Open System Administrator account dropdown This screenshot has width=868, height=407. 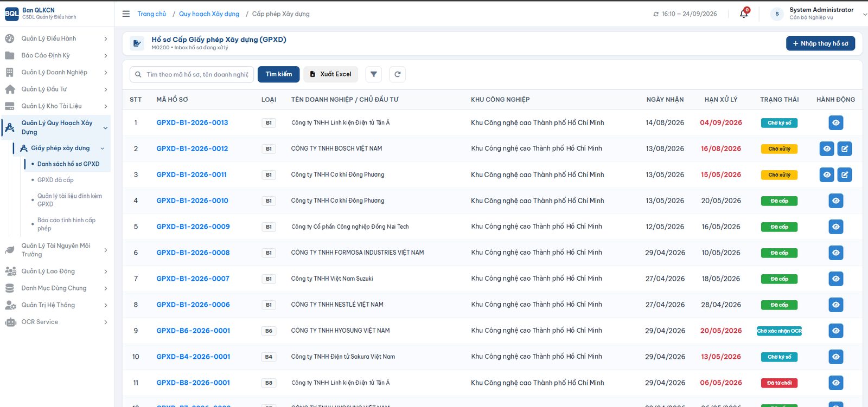(x=819, y=14)
